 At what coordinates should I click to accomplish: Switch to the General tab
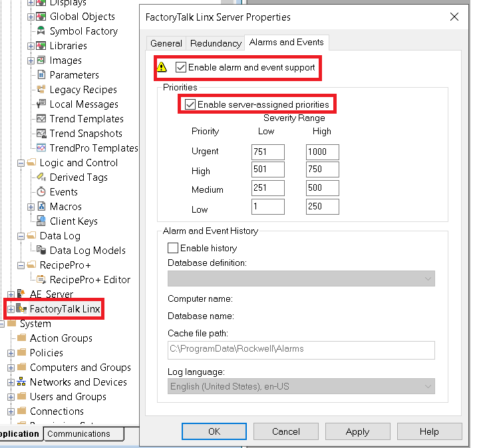[166, 43]
